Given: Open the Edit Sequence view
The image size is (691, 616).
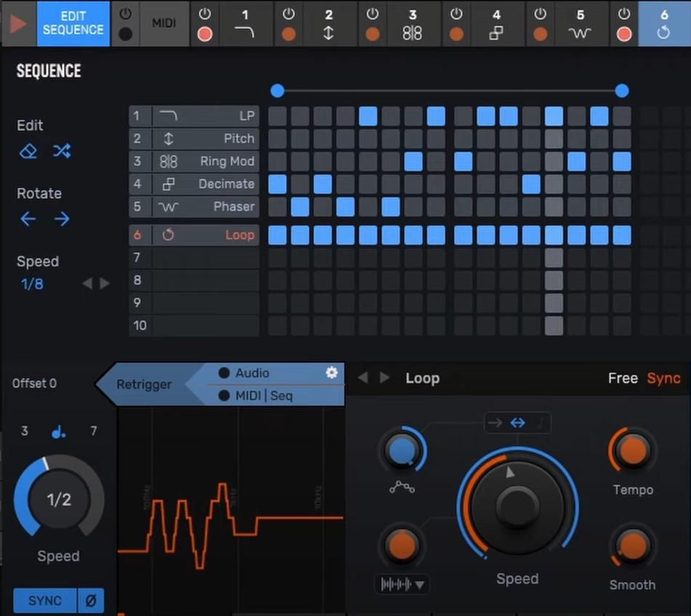Looking at the screenshot, I should (x=73, y=23).
